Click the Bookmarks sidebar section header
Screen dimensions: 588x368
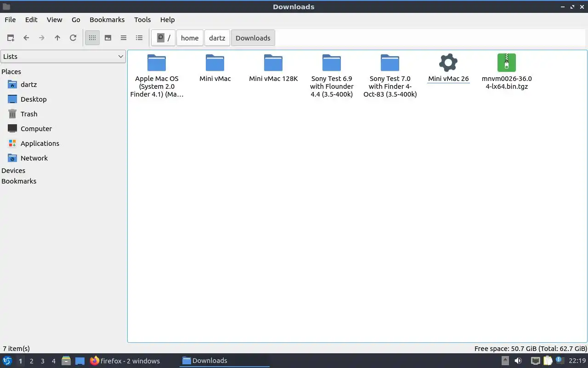point(19,181)
